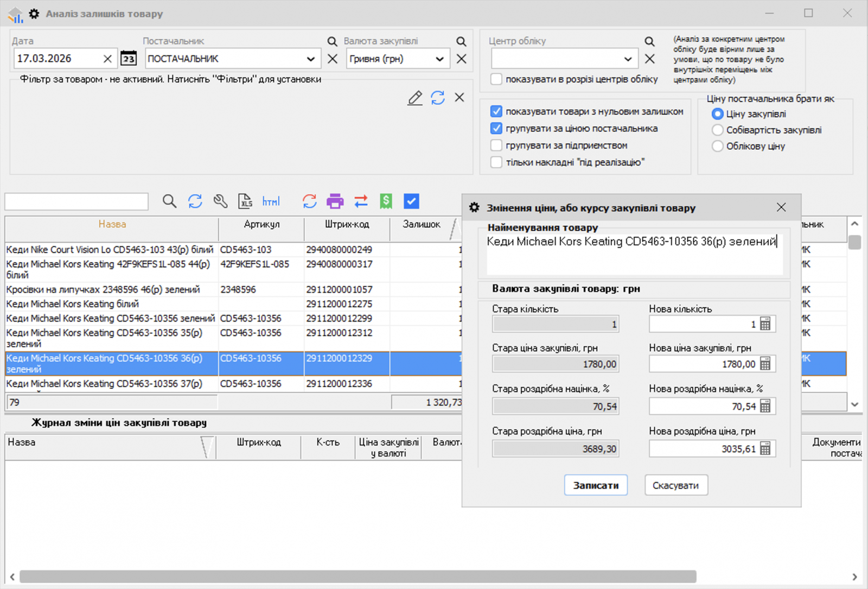Click the blue refresh icon near filters
868x589 pixels.
click(438, 98)
